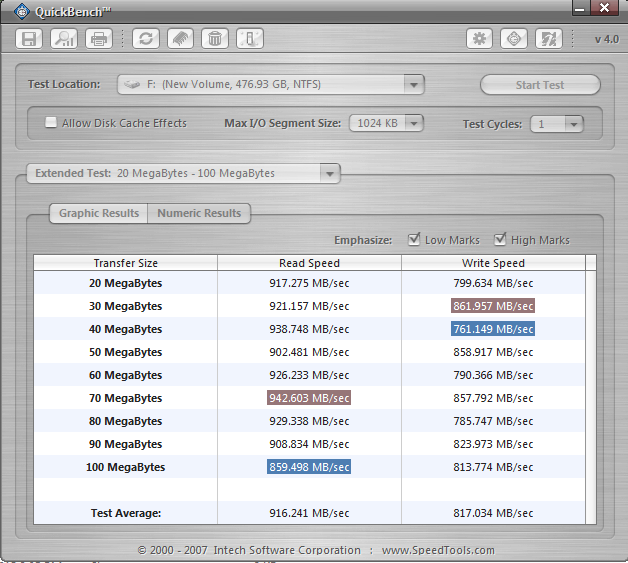Screen dimensions: 628x563
Task: Uncheck the Low Marks emphasize option
Action: [x=415, y=240]
